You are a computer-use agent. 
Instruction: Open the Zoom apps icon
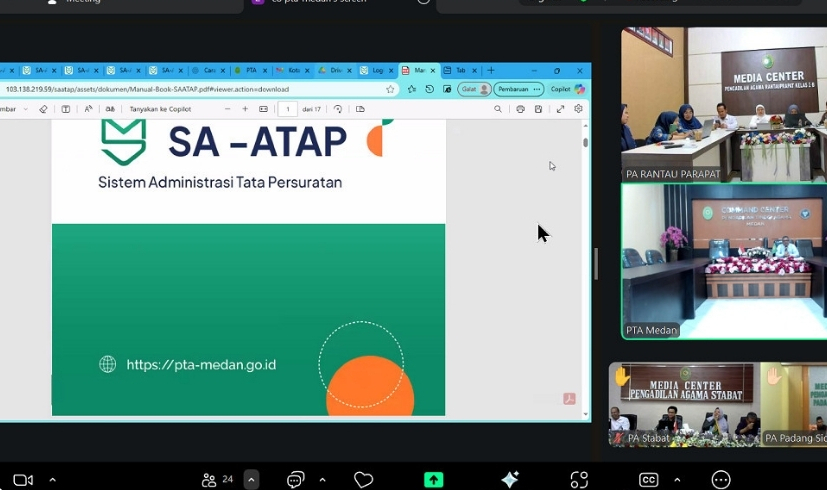[x=579, y=479]
